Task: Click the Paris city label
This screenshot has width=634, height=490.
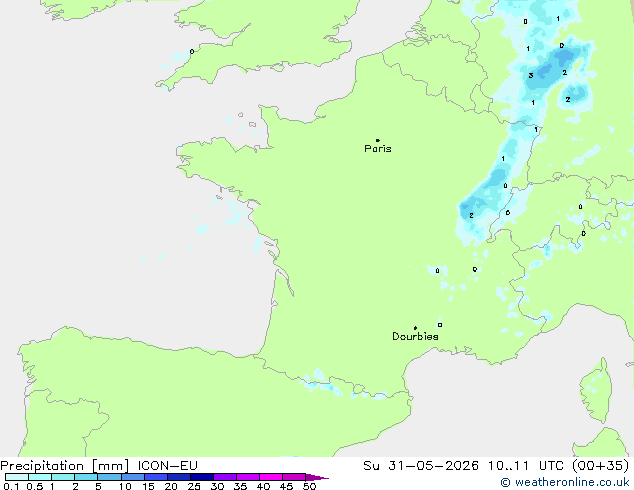Action: pos(378,149)
